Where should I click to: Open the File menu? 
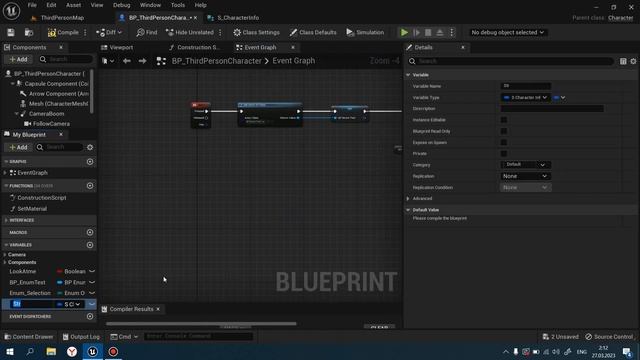point(32,5)
